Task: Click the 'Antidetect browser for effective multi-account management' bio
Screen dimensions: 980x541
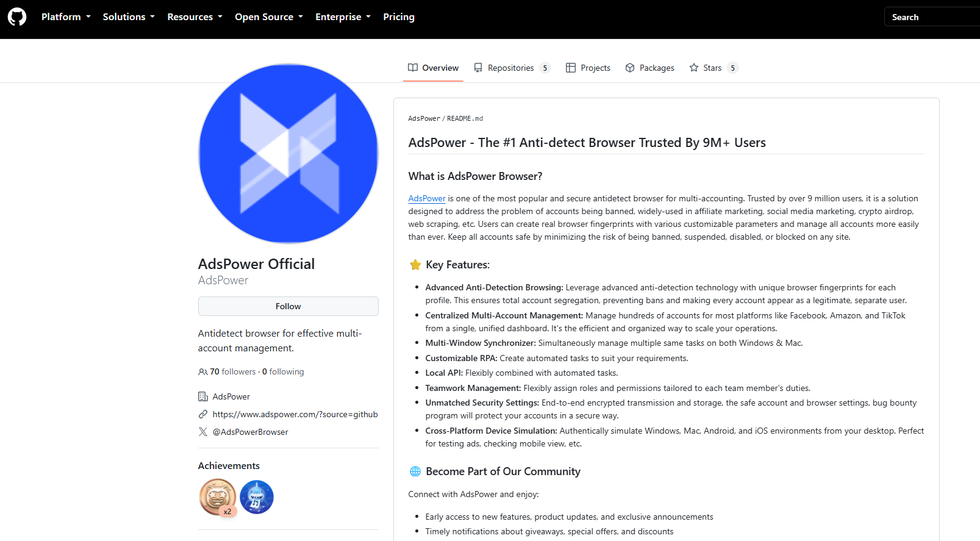Action: point(280,341)
